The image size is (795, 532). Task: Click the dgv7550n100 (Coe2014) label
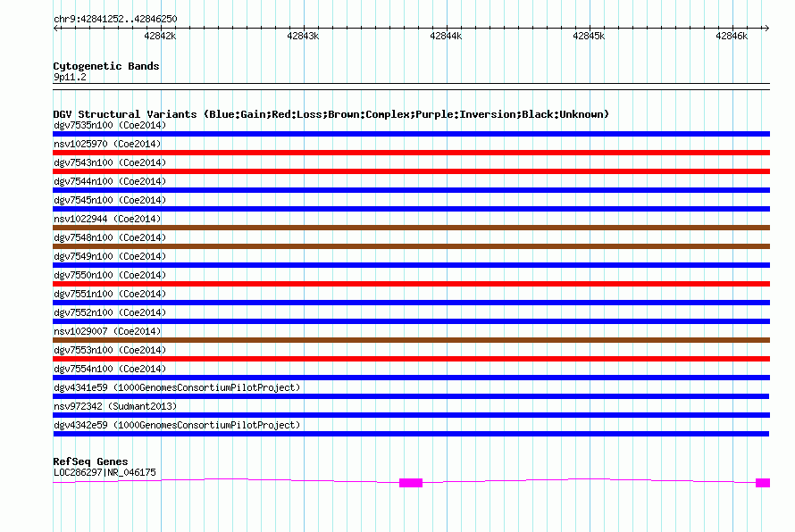[x=110, y=275]
